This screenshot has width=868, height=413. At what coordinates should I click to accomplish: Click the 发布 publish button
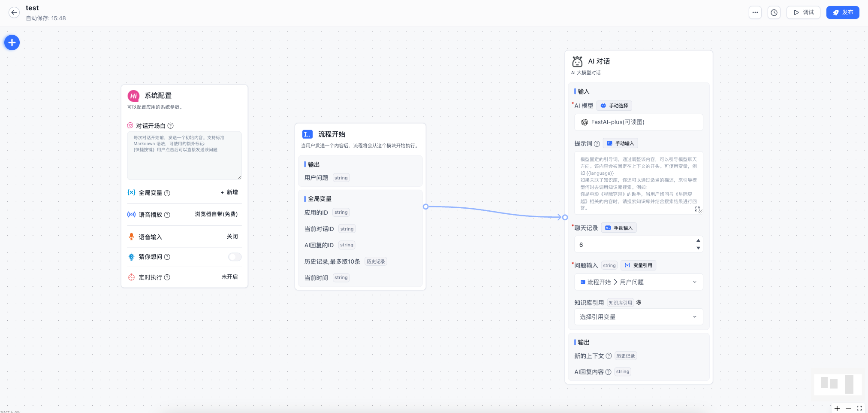point(843,12)
